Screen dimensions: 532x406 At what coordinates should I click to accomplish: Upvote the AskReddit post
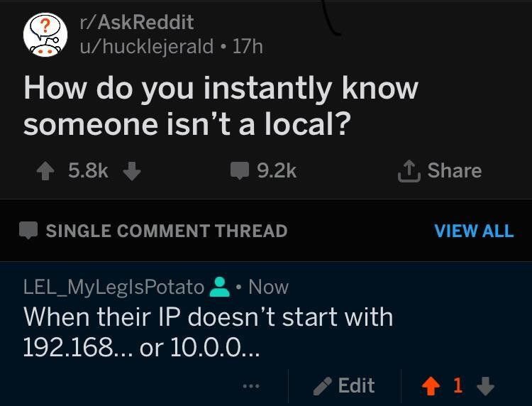click(x=45, y=171)
